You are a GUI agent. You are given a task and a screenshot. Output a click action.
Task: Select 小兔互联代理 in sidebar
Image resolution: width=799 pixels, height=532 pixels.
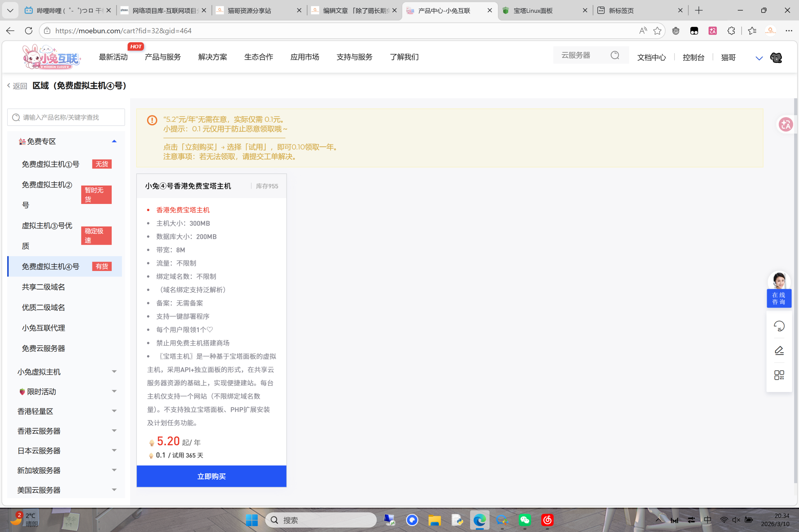coord(43,328)
